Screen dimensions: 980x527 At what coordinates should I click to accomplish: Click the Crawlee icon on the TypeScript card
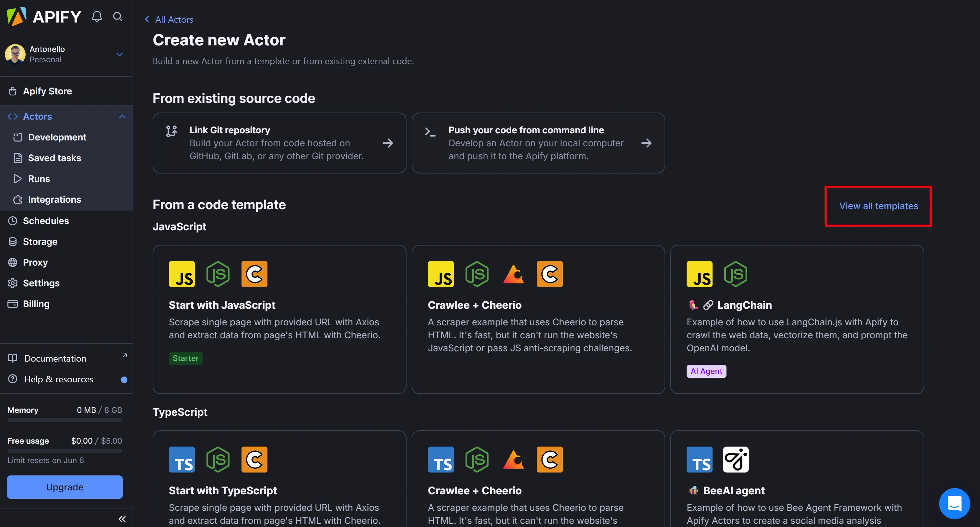[x=514, y=459]
